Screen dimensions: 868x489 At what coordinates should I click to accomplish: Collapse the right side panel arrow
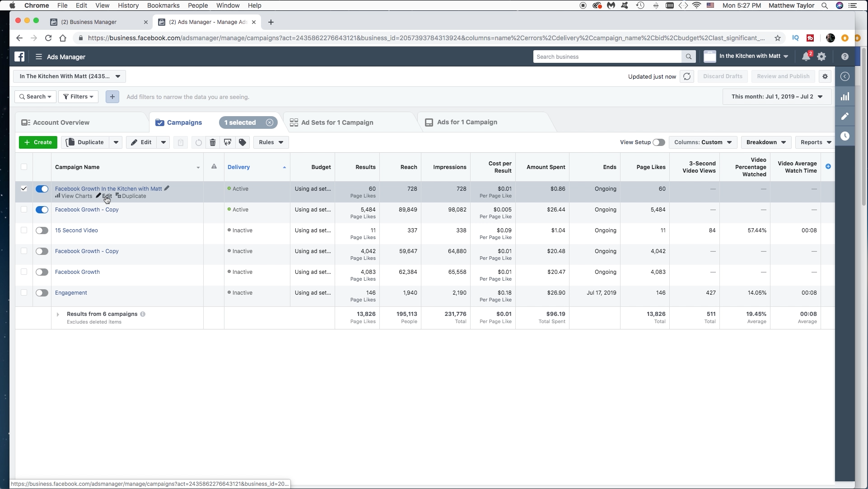coord(845,76)
